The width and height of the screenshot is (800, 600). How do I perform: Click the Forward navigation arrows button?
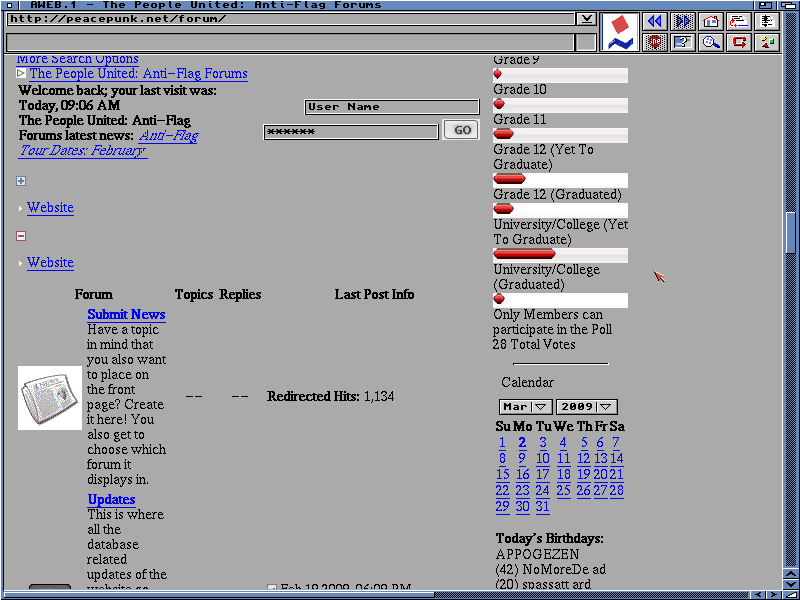683,21
